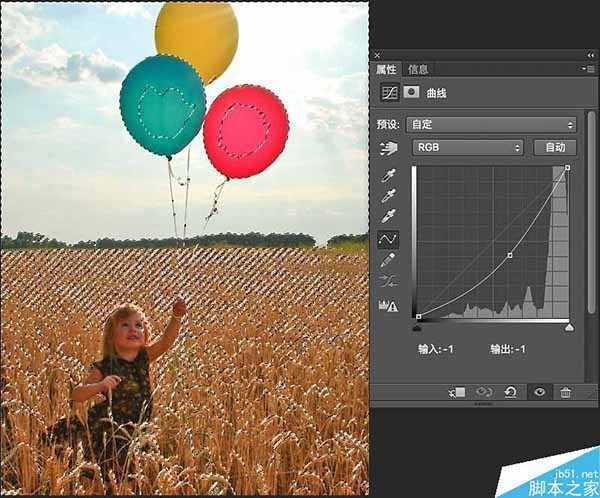Toggle the curves layer visibility eye

coord(540,392)
